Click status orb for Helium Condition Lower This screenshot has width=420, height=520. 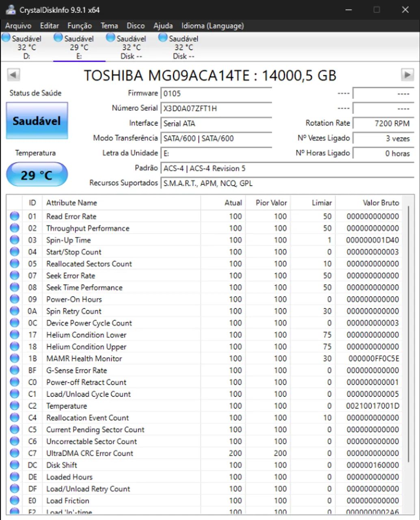[15, 334]
